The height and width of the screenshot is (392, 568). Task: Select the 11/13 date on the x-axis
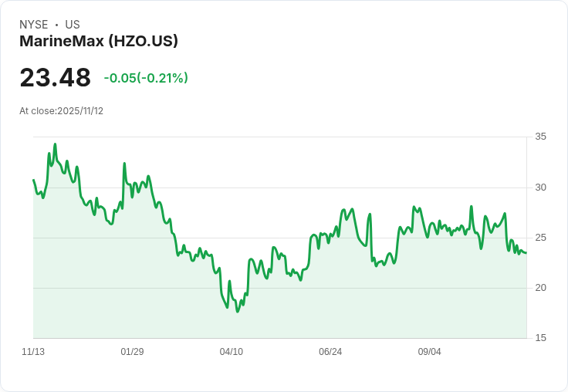(33, 352)
